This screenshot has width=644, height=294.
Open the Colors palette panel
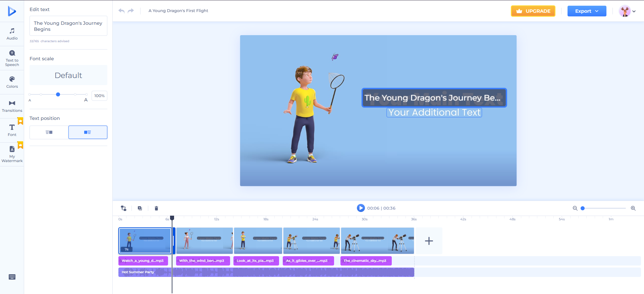coord(12,82)
